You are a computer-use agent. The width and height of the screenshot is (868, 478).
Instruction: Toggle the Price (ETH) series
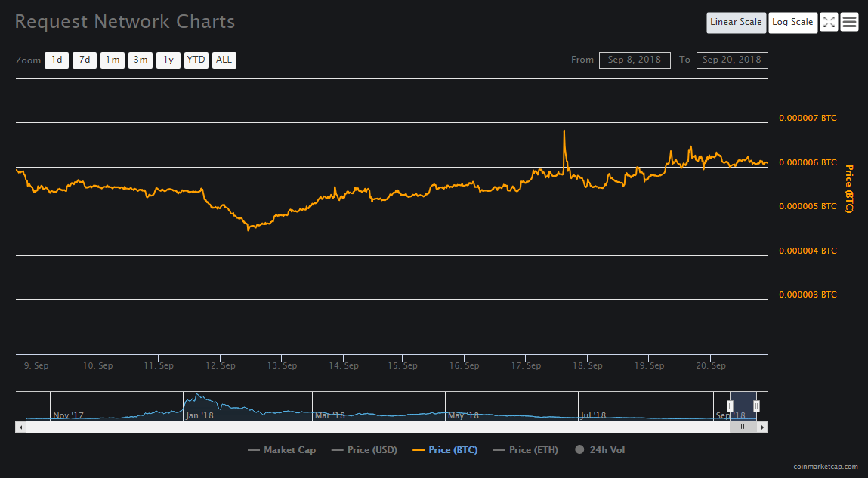tap(525, 450)
